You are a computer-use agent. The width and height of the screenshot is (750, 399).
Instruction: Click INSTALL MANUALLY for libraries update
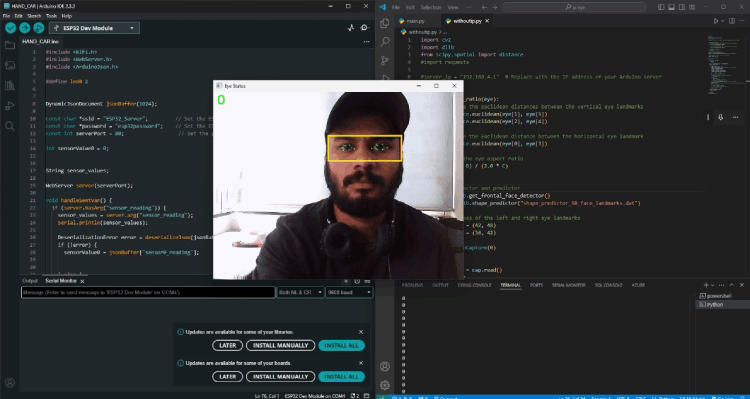click(x=281, y=345)
